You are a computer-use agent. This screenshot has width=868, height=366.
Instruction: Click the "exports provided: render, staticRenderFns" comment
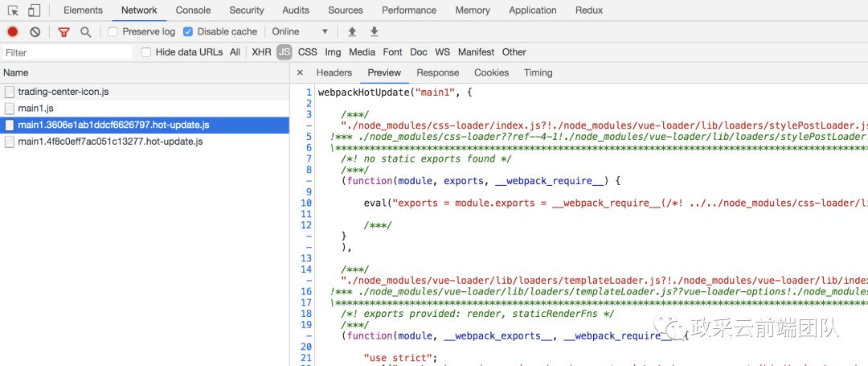point(477,314)
